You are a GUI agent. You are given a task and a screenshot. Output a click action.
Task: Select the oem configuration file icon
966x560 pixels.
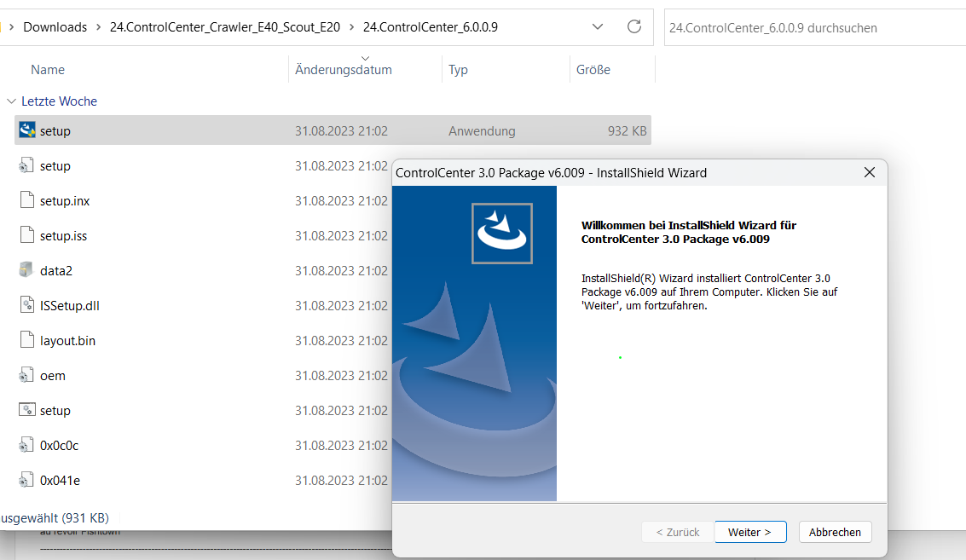(26, 375)
